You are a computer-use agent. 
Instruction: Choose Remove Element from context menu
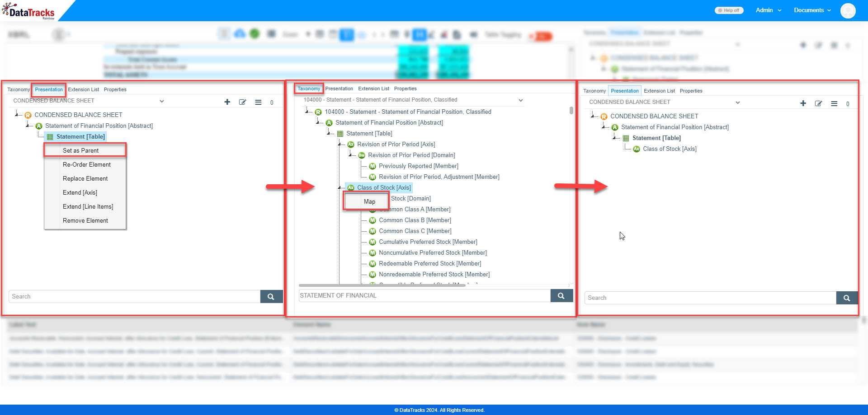coord(85,220)
